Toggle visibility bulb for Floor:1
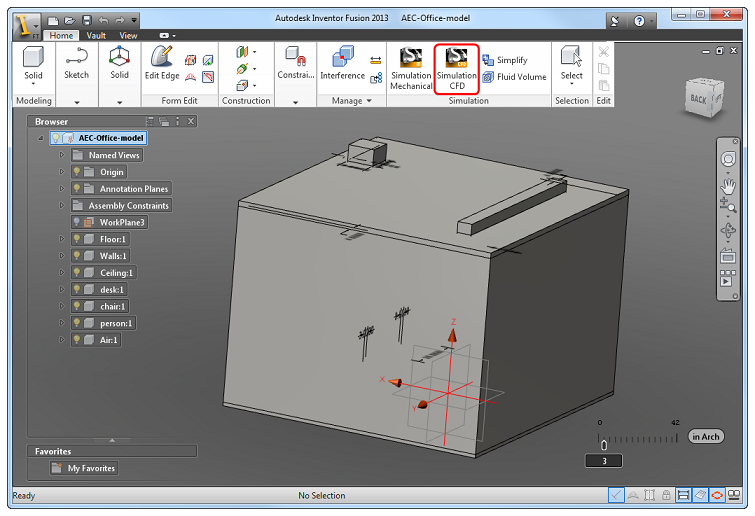Screen dimensions: 755x516 (x=77, y=239)
